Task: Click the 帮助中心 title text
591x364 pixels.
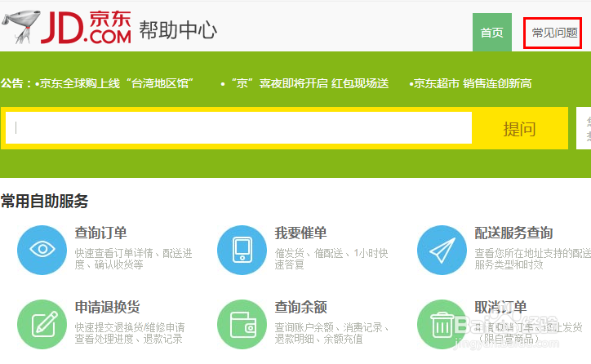Action: click(x=178, y=30)
